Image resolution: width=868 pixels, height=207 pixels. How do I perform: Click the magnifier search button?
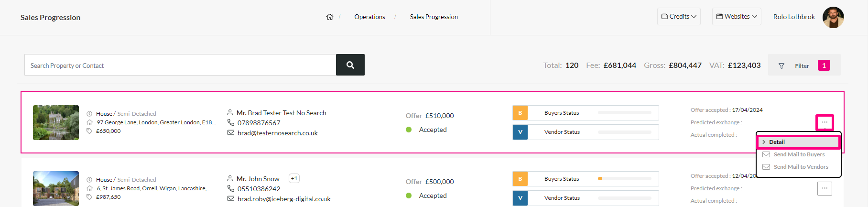(350, 65)
